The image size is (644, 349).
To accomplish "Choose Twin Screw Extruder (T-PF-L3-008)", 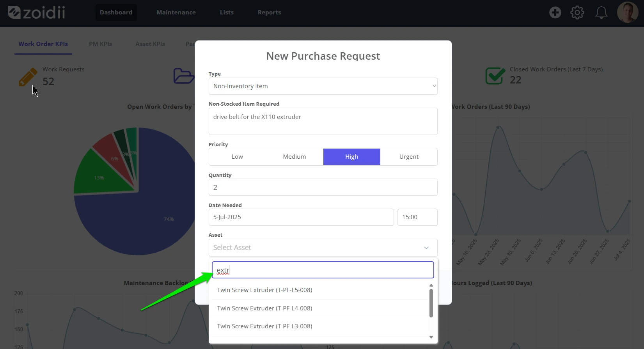I will 319,326.
